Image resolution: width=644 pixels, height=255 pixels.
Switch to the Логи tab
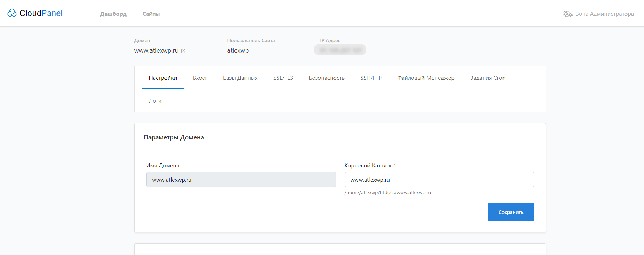[155, 101]
